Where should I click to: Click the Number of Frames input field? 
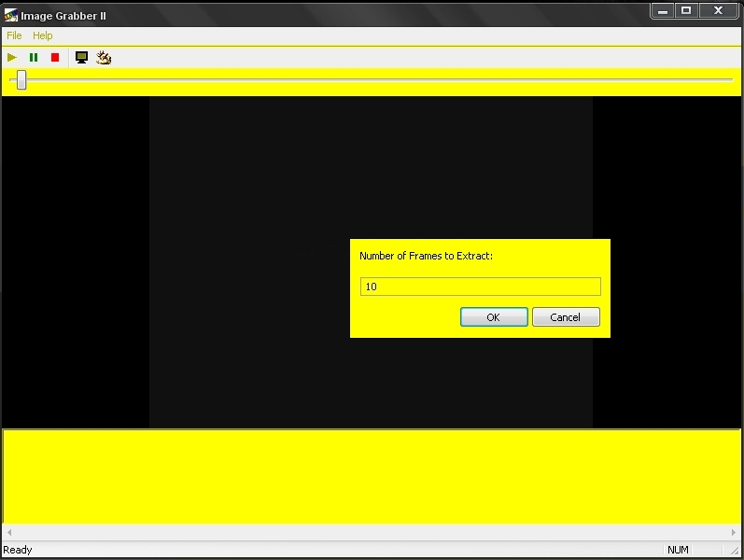click(x=480, y=287)
